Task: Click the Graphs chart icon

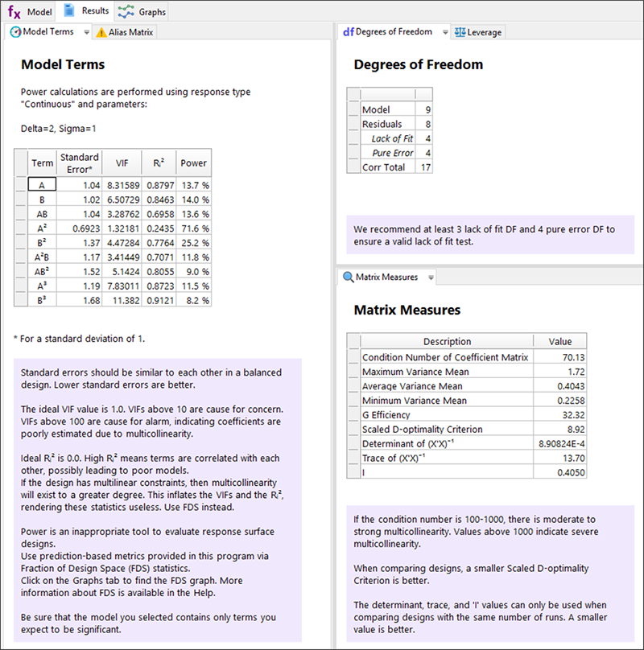Action: (x=126, y=12)
